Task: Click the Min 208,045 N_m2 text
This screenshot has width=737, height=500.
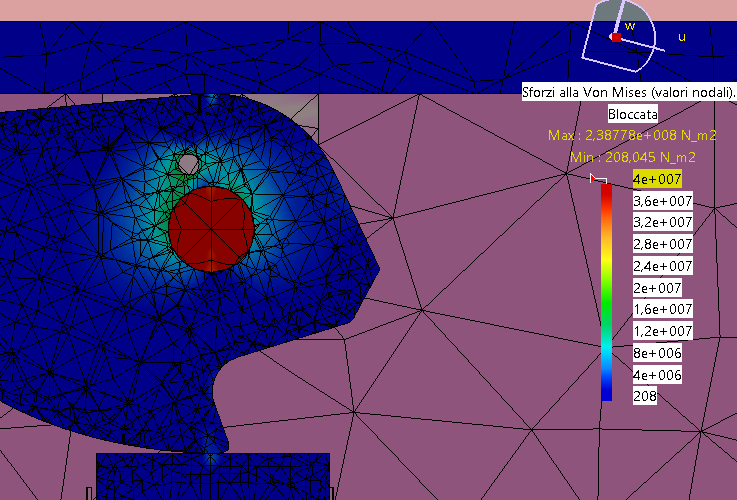Action: pyautogui.click(x=633, y=157)
